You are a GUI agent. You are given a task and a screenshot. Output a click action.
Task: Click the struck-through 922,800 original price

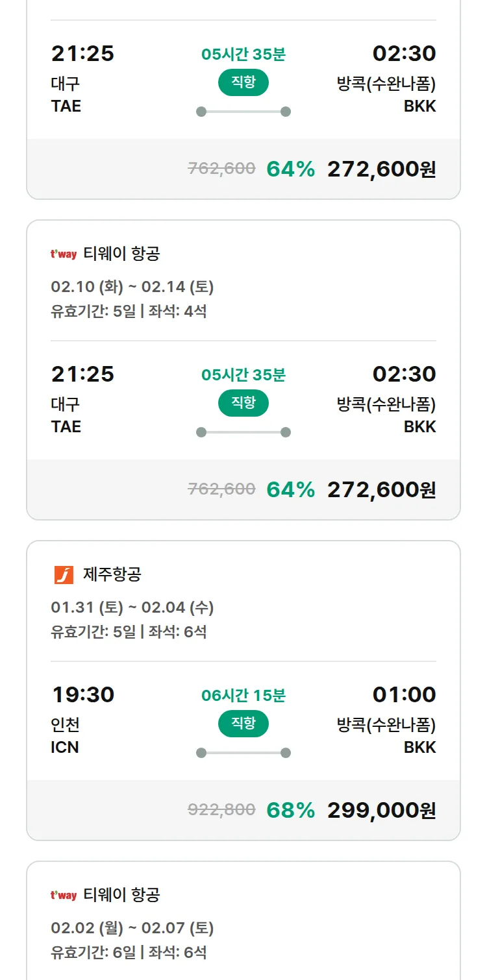click(x=221, y=809)
